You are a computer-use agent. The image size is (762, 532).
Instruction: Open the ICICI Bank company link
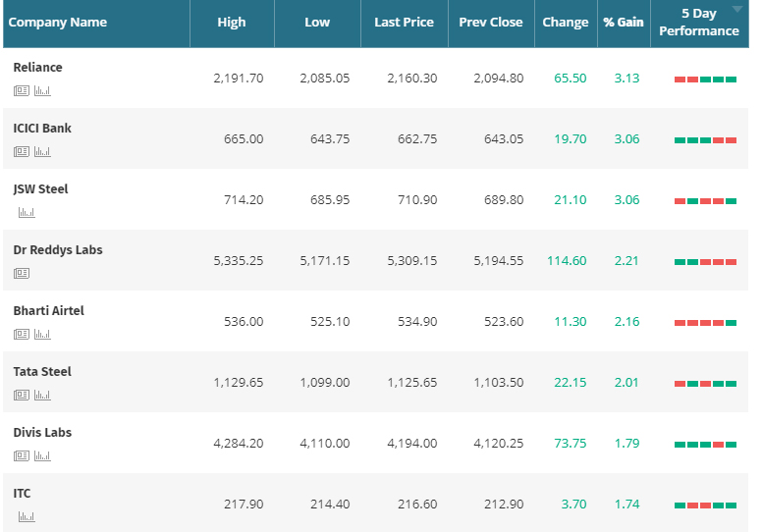(x=42, y=129)
